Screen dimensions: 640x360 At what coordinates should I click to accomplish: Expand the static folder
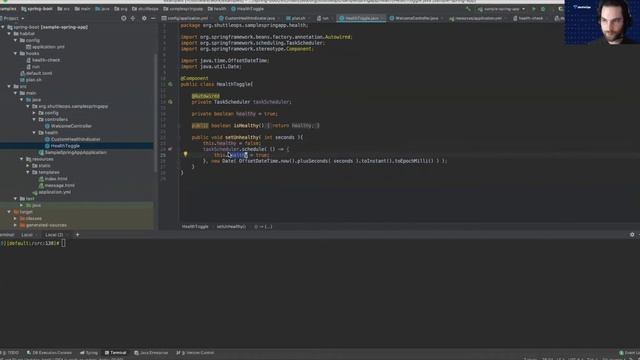(x=28, y=166)
